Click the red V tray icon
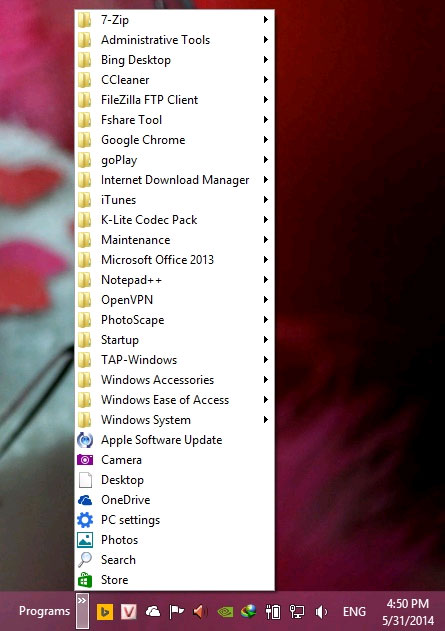This screenshot has width=445, height=631. point(129,612)
